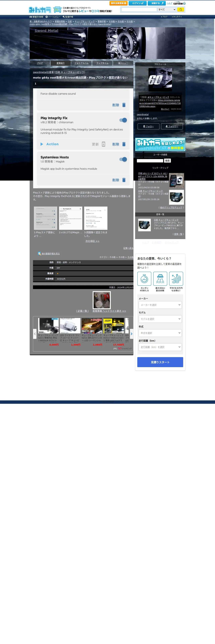Viewport: 215px width, 644px height.
Task: Follow the 車・自動車SNSみんカラ breadcrumb
Action: click(x=41, y=22)
